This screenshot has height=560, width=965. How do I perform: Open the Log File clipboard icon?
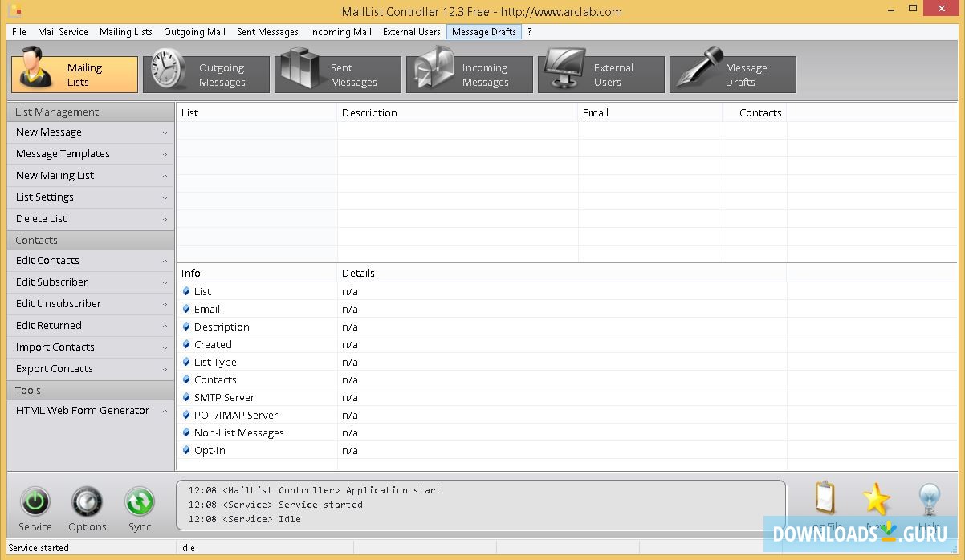tap(825, 499)
